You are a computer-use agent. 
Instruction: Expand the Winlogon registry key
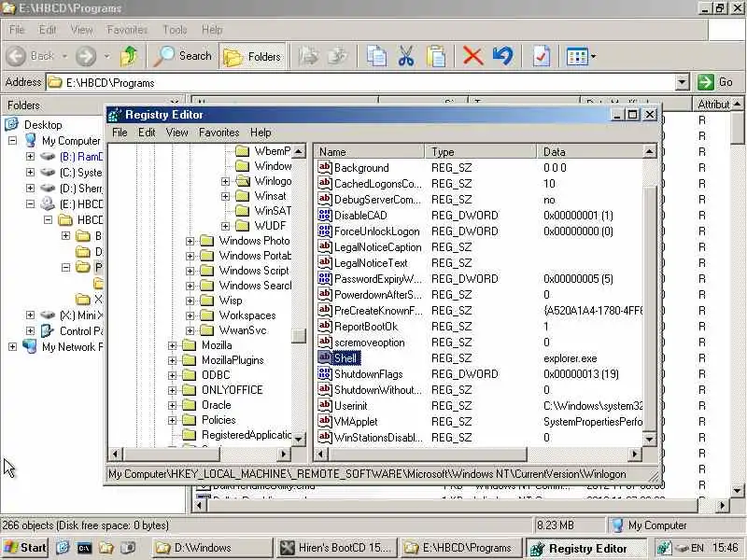point(225,181)
